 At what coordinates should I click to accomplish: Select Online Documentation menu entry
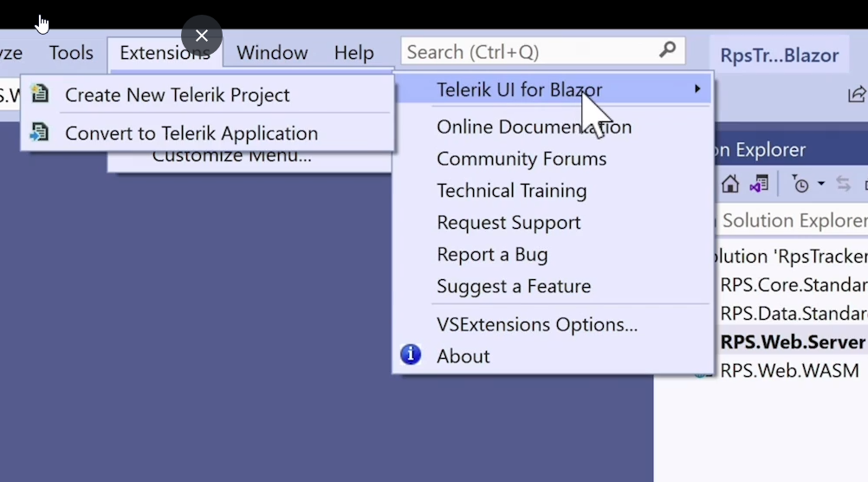534,127
